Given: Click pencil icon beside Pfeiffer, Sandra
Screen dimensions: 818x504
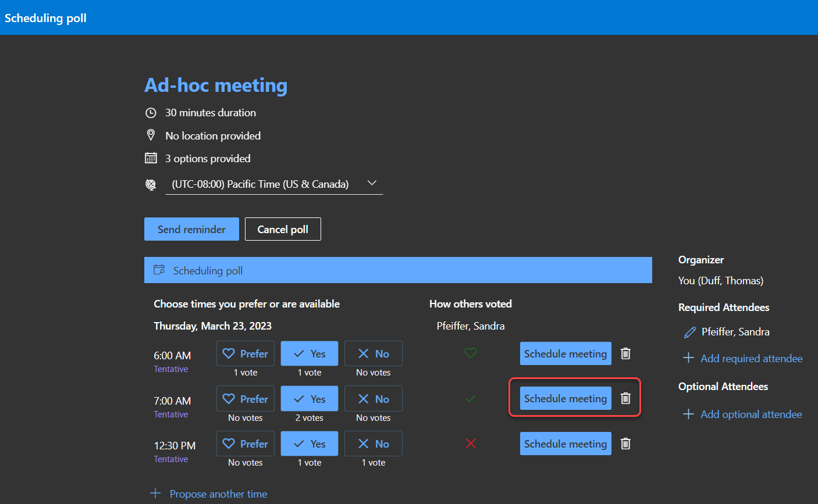Looking at the screenshot, I should [x=690, y=332].
